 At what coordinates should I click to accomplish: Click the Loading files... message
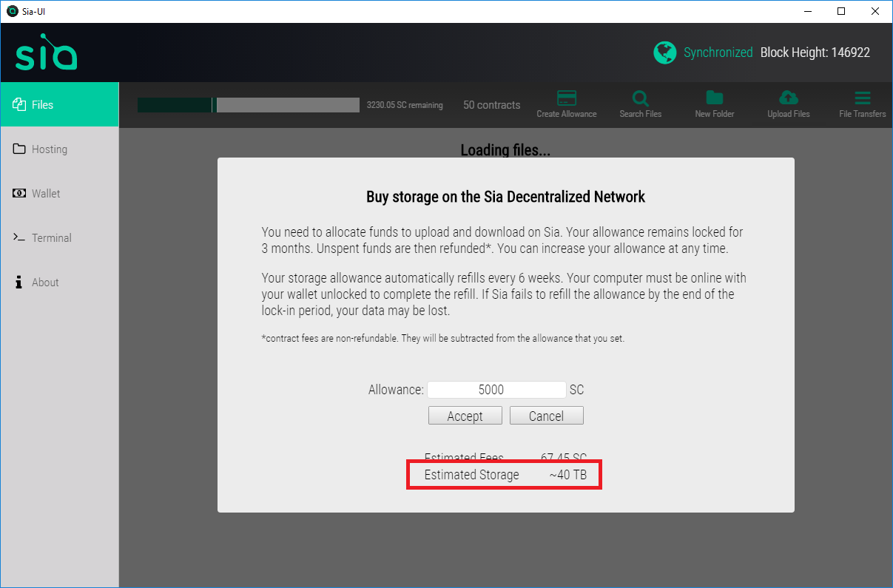click(505, 150)
